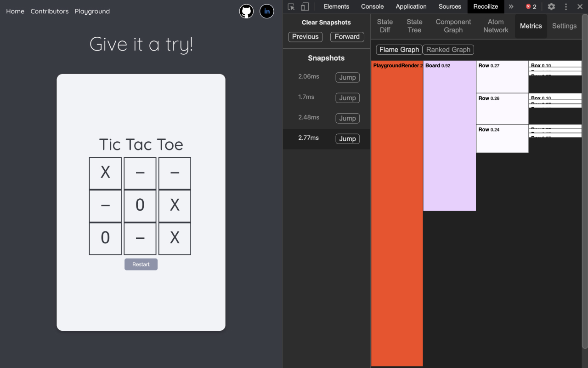Click the middle-right X cell
This screenshot has width=588, height=368.
point(175,206)
